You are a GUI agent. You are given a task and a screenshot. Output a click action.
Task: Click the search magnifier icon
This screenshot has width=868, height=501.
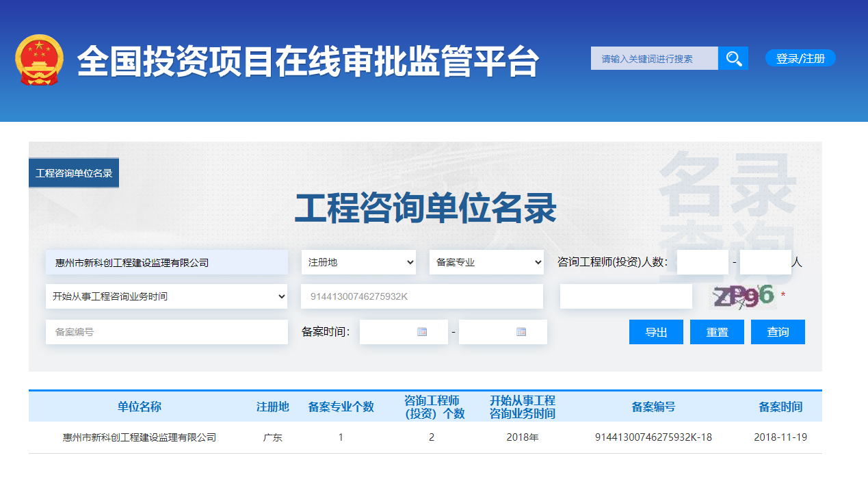733,58
